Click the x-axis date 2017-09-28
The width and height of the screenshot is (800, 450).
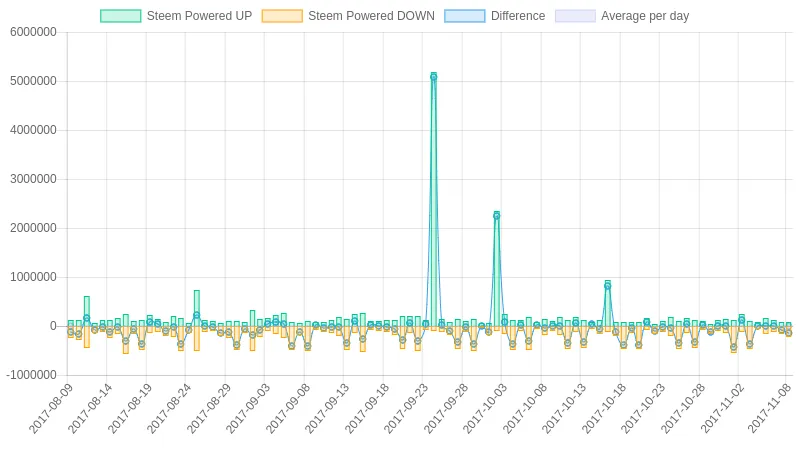click(x=445, y=409)
